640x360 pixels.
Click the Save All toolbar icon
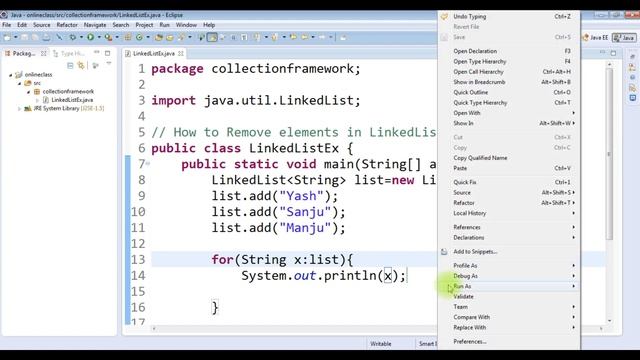[x=35, y=38]
